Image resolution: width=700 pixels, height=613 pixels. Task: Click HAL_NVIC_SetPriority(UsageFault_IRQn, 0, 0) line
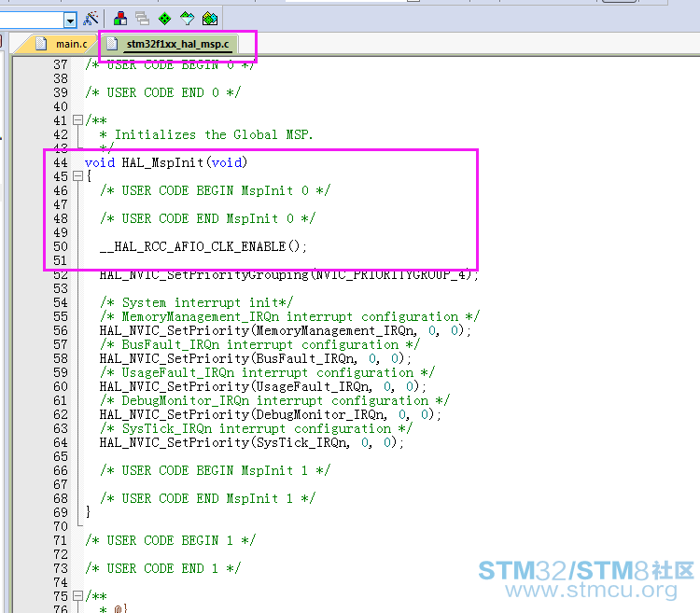pyautogui.click(x=263, y=387)
